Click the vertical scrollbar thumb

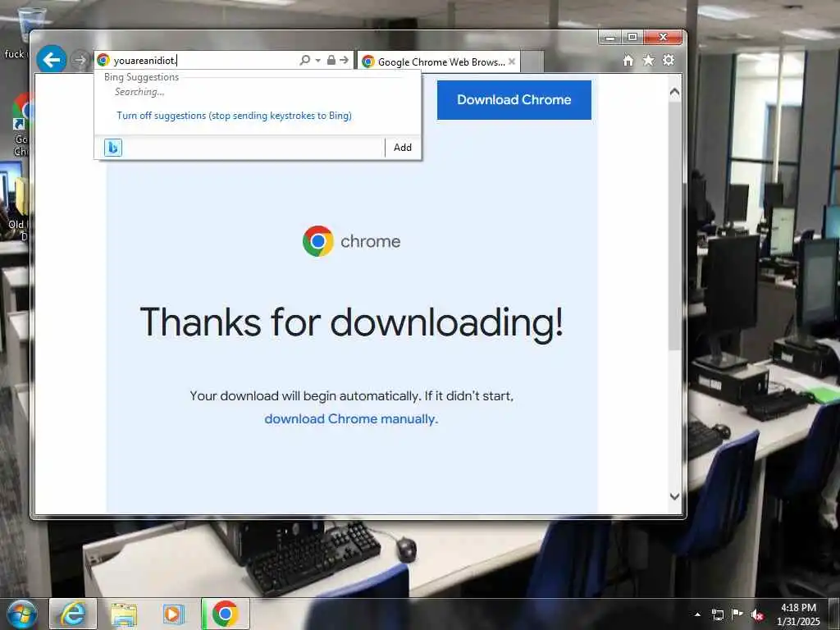(675, 225)
